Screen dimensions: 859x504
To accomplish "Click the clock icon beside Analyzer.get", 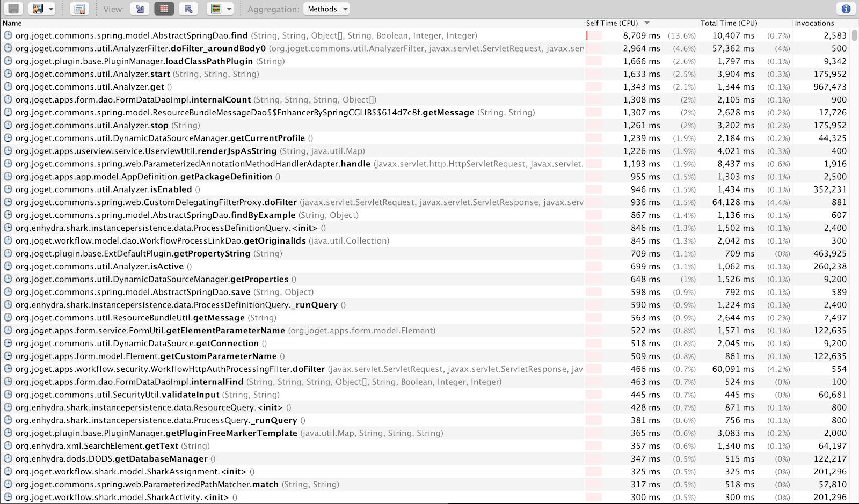I will [8, 87].
